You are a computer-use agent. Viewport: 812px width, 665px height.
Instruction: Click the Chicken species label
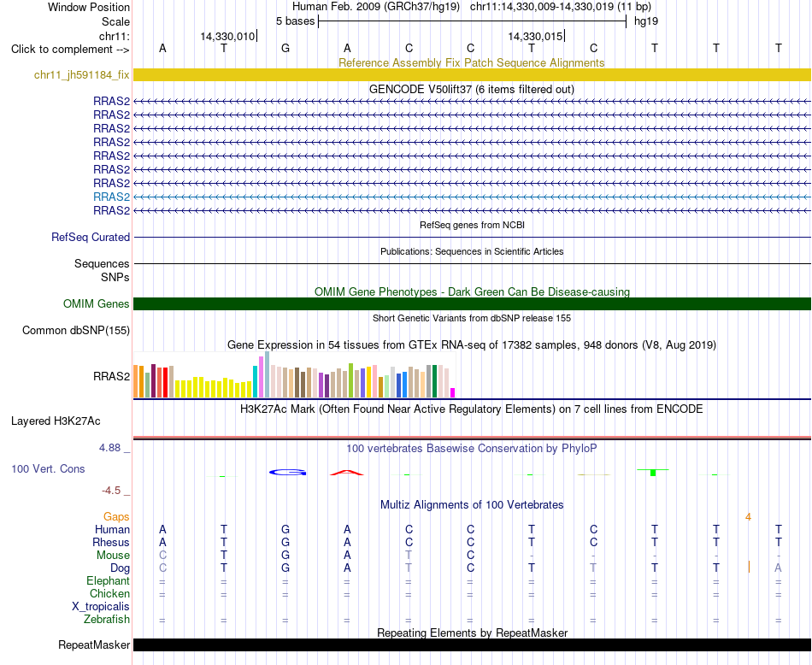109,593
